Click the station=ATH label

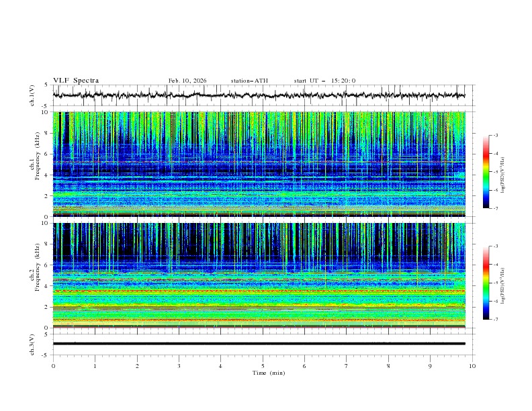click(x=249, y=81)
